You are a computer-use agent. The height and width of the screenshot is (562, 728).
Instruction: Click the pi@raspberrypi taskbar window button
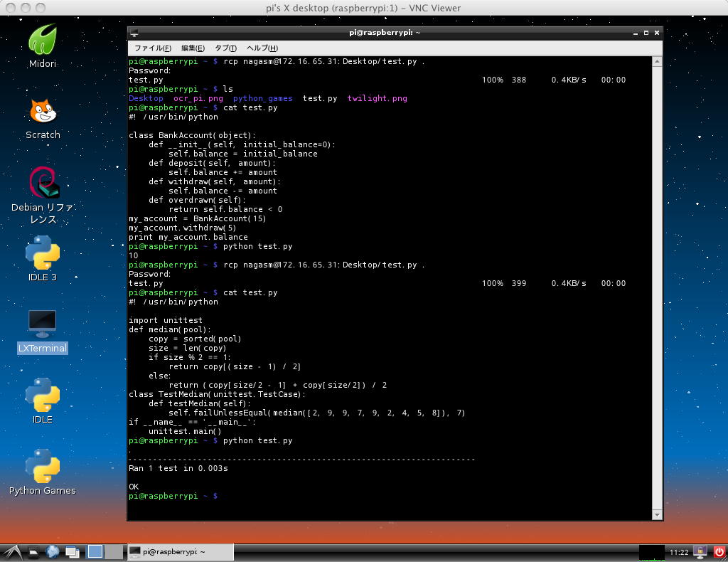click(180, 551)
